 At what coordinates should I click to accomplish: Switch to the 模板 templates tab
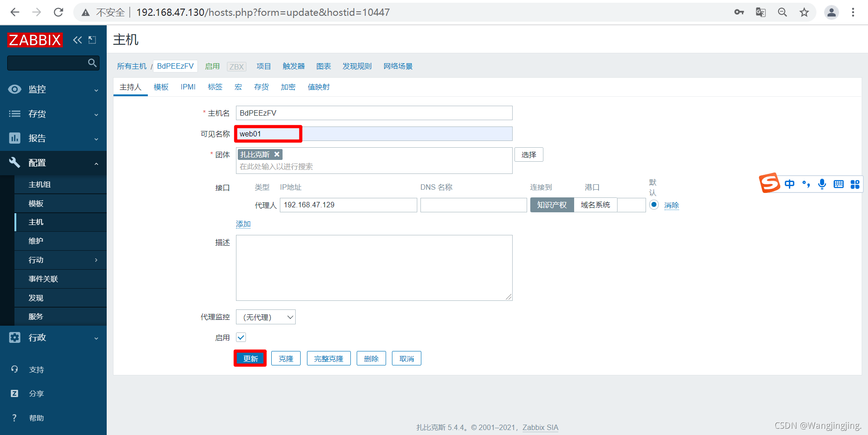[161, 87]
